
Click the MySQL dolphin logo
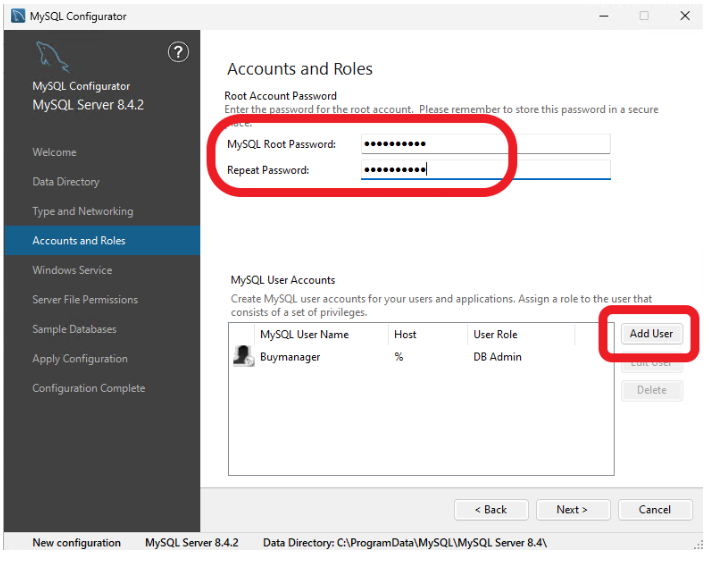pos(52,59)
